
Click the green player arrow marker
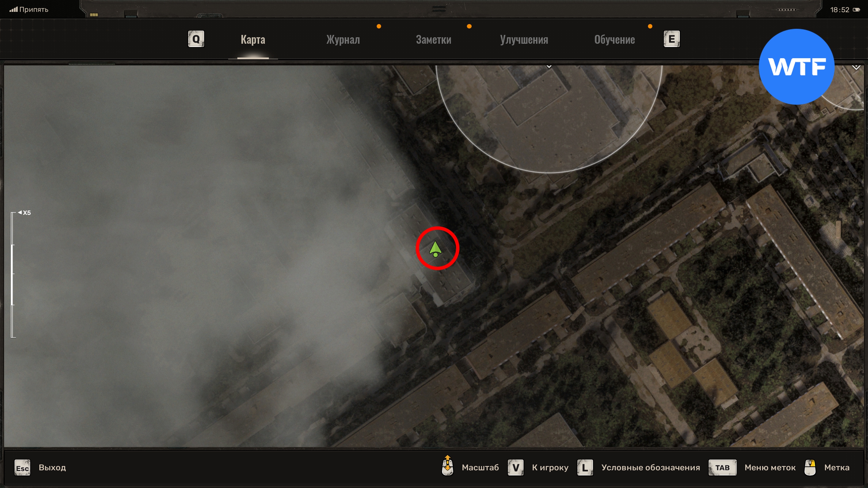[435, 249]
